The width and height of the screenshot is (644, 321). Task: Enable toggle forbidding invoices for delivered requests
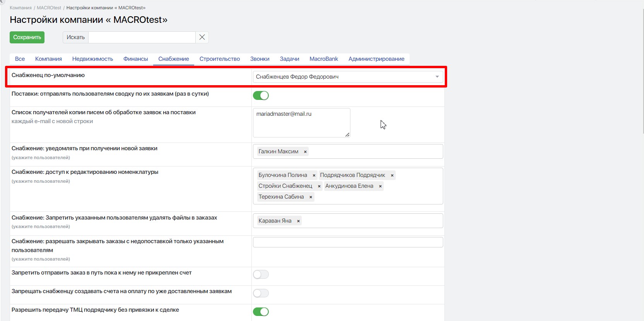(261, 293)
